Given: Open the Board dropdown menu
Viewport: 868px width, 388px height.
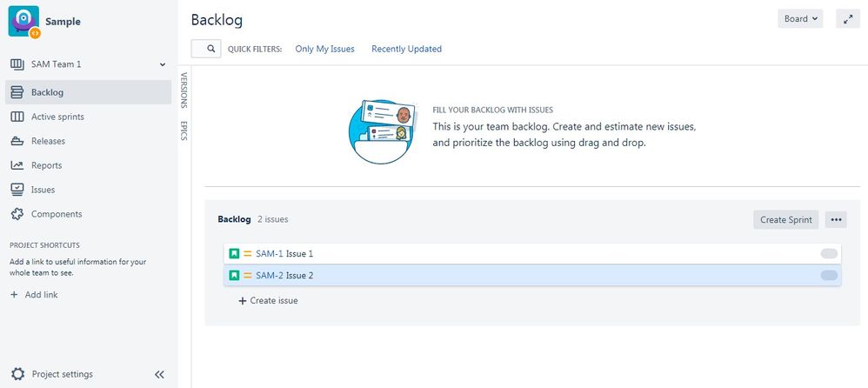Looking at the screenshot, I should [800, 19].
